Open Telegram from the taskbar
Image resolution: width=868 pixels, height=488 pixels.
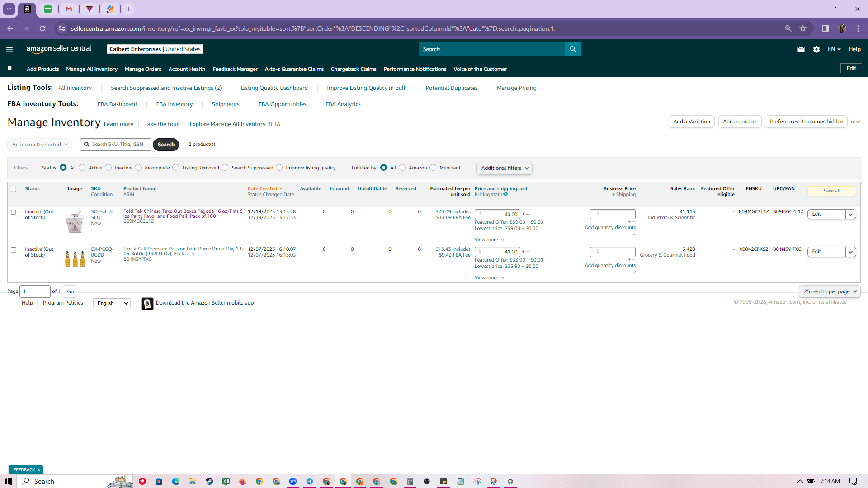pos(310,481)
